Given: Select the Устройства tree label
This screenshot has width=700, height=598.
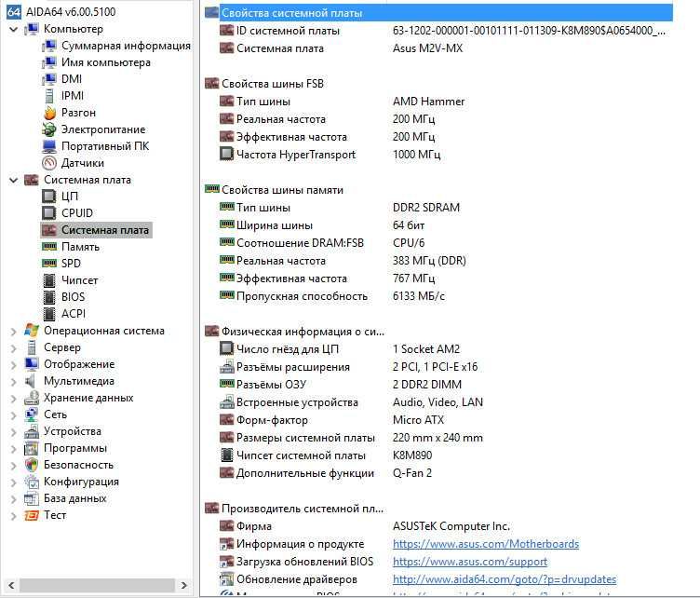Looking at the screenshot, I should pos(73,431).
